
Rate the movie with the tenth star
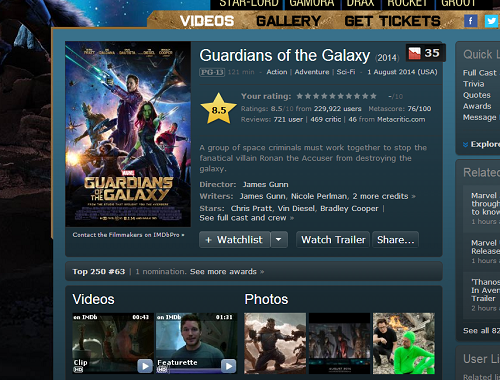coord(373,96)
